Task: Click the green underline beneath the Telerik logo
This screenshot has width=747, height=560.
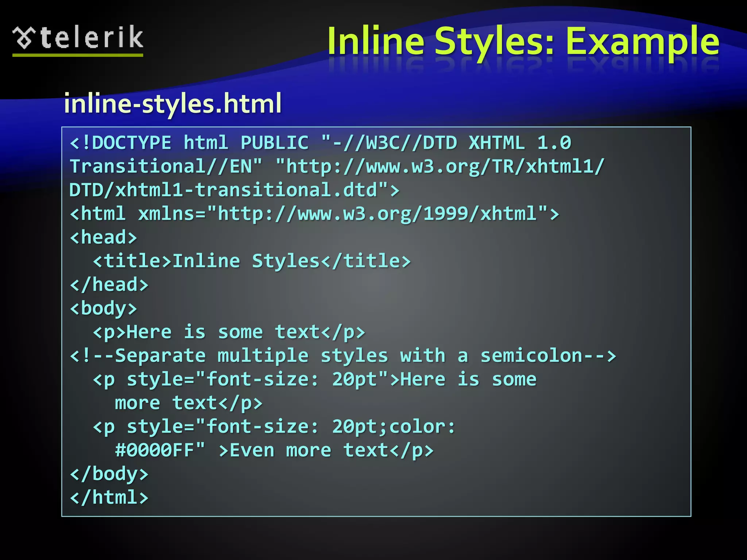Action: (x=78, y=55)
